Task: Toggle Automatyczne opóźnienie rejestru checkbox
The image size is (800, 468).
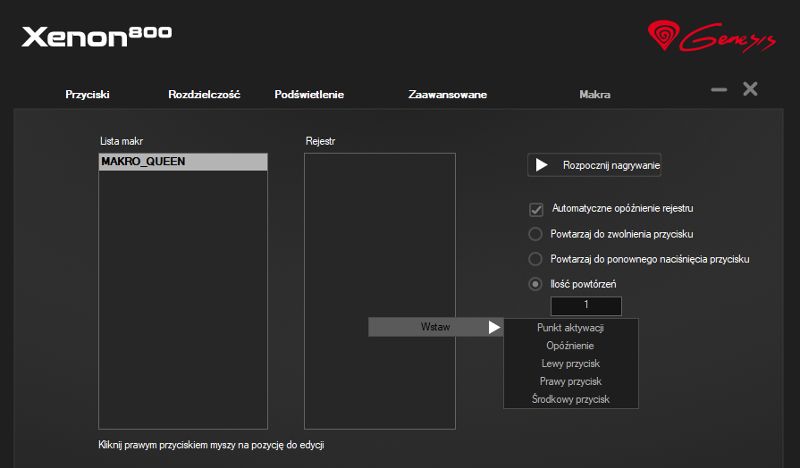Action: click(x=536, y=209)
